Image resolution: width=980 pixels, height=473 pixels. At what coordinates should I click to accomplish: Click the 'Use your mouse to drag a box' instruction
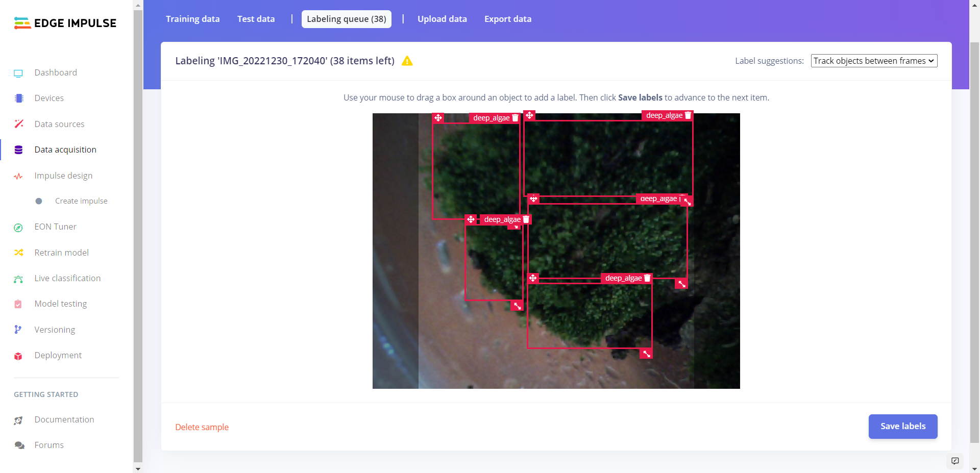(x=556, y=97)
